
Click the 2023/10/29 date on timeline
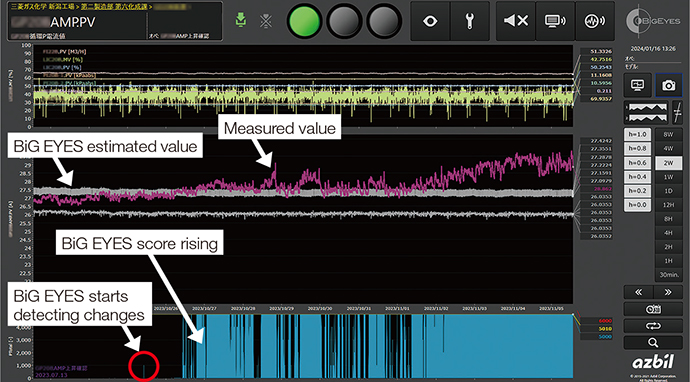coord(283,309)
